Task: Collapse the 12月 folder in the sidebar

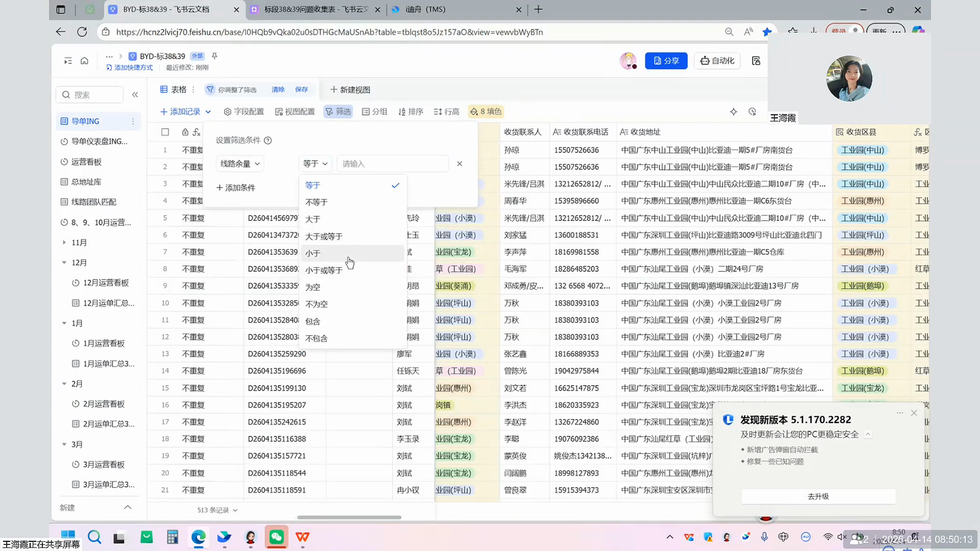Action: click(64, 263)
